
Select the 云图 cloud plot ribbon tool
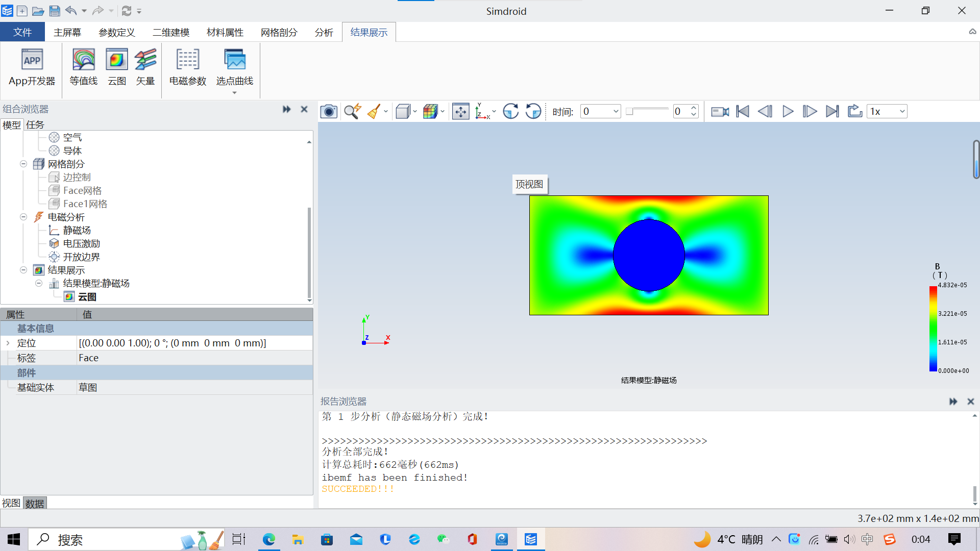(116, 68)
